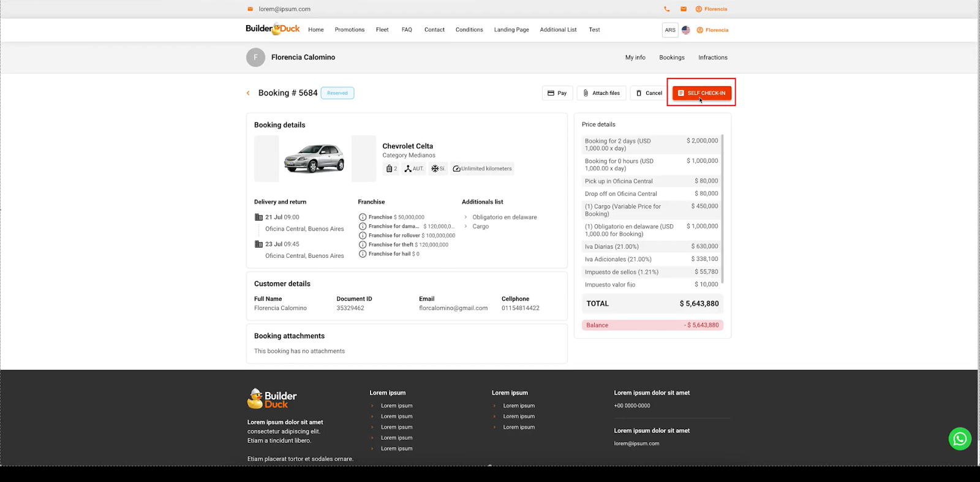Click info icon next to Franchise for theft
980x482 pixels.
(x=363, y=245)
